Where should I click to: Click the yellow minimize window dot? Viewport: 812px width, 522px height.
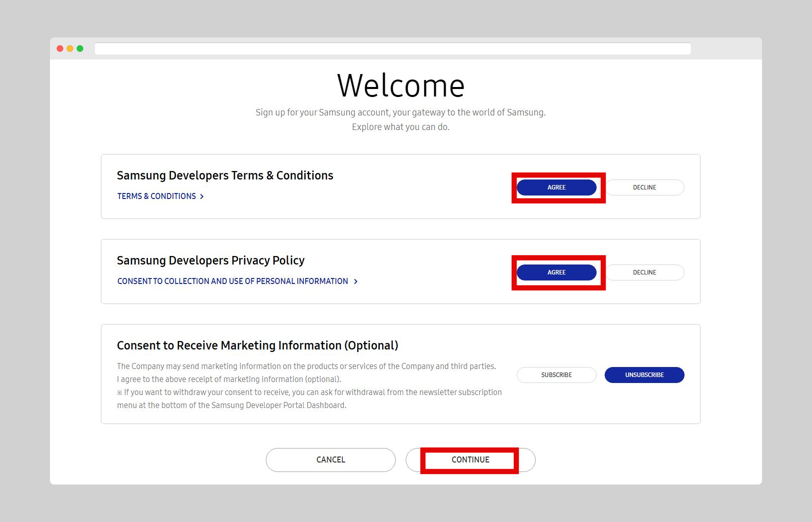[70, 48]
